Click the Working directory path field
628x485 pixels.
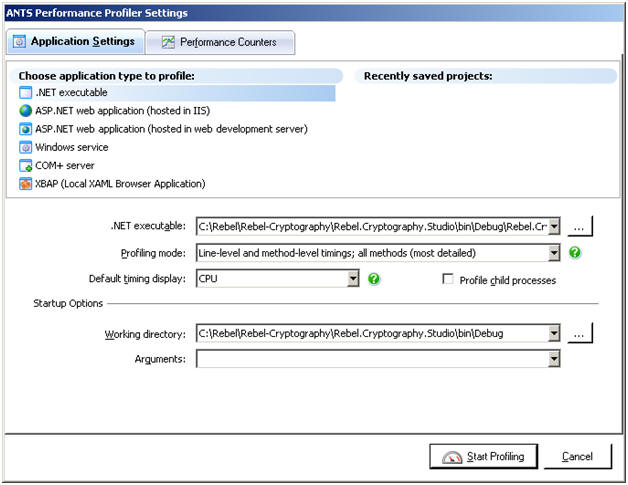(x=372, y=333)
